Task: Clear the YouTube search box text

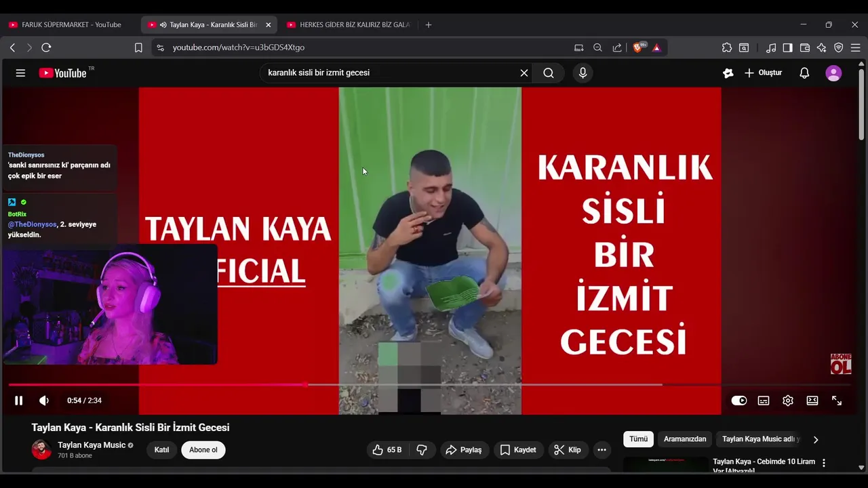Action: point(524,73)
